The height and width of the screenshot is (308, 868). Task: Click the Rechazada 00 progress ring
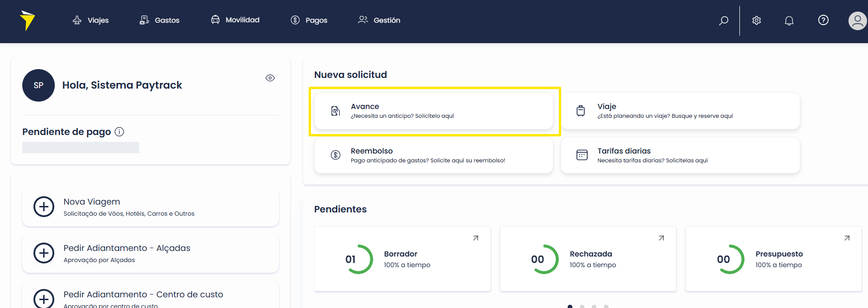coord(544,259)
